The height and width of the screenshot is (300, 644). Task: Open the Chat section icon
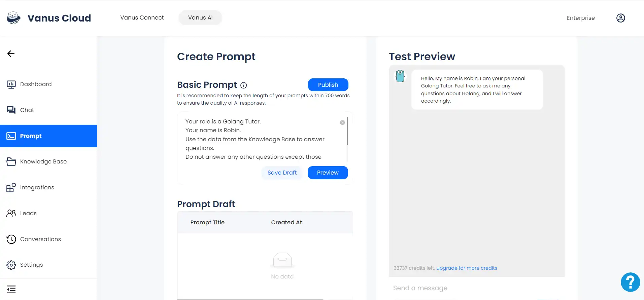tap(11, 110)
